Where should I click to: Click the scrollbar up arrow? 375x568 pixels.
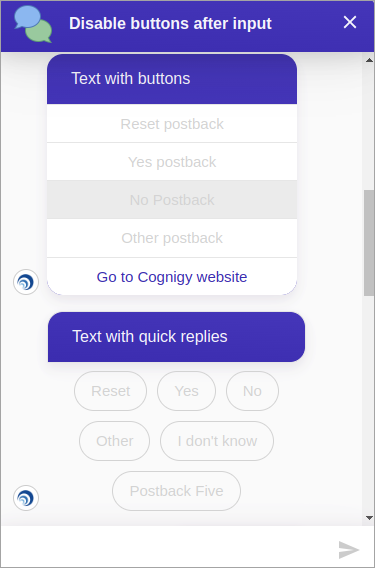369,60
